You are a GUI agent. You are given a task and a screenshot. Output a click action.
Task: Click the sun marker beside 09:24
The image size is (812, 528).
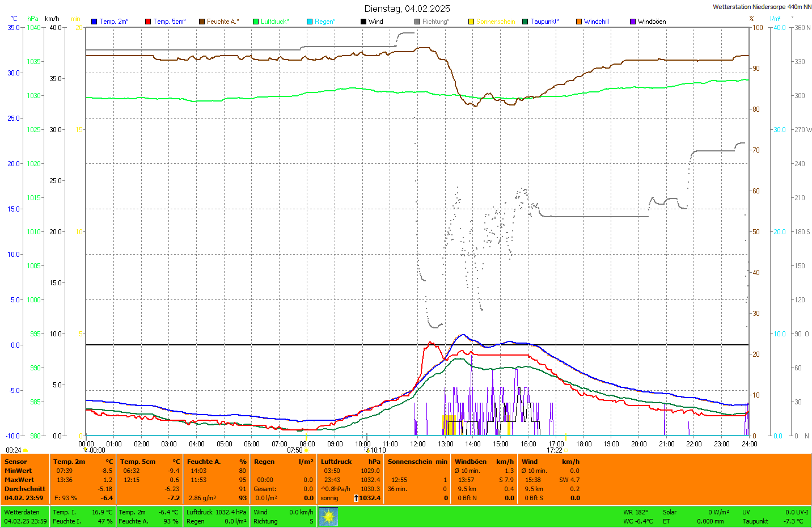point(26,450)
